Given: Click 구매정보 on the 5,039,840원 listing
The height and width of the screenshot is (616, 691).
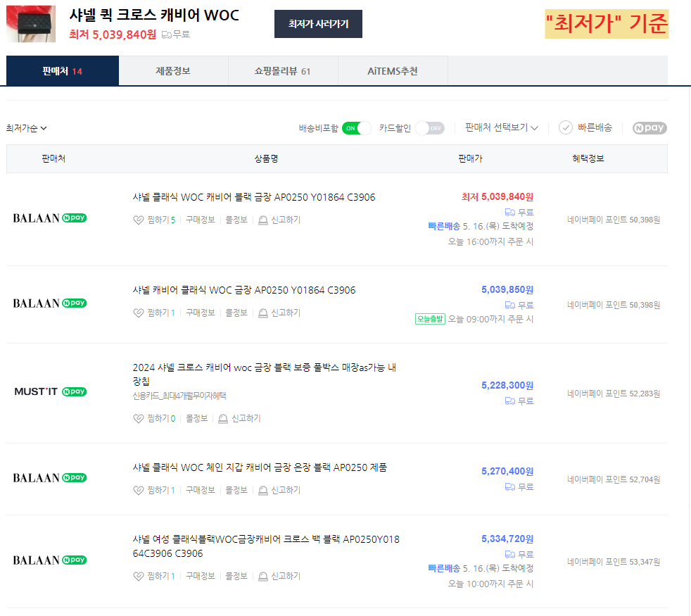Looking at the screenshot, I should pyautogui.click(x=200, y=220).
